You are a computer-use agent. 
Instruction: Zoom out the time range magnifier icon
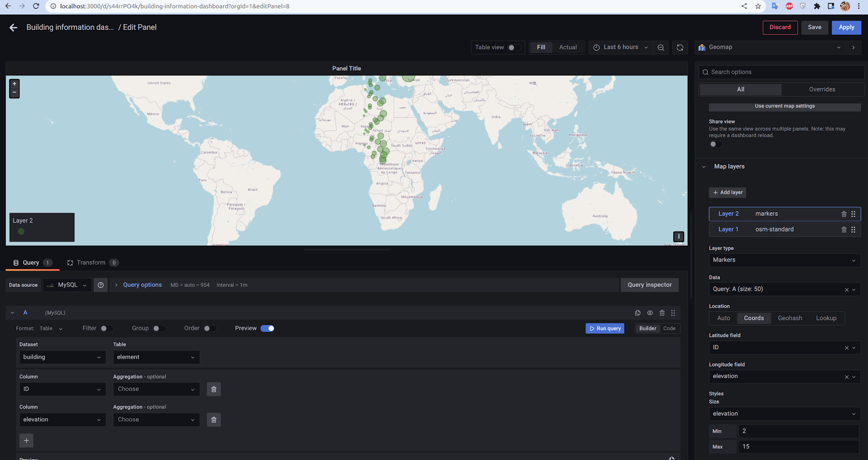[x=661, y=48]
